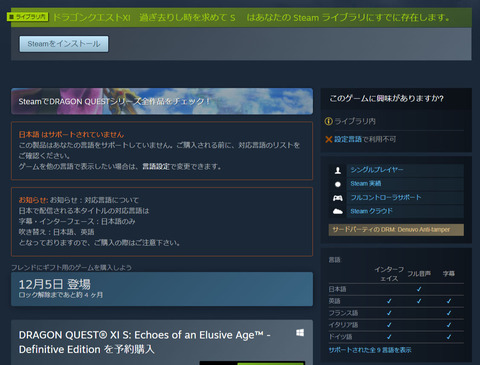
Task: Click the 日本語 full audio checkmark
Action: click(x=419, y=289)
